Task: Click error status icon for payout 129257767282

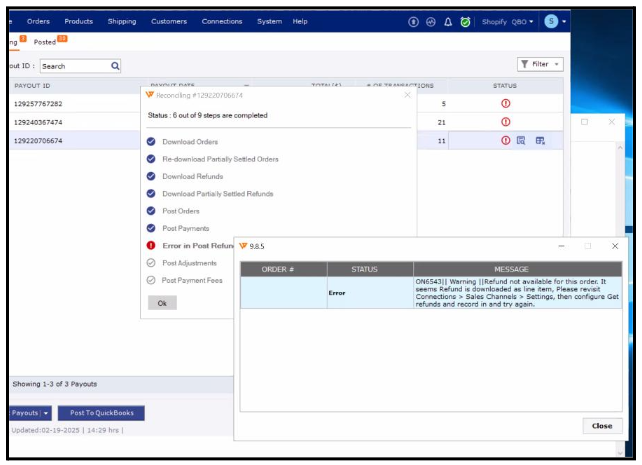Action: tap(506, 103)
